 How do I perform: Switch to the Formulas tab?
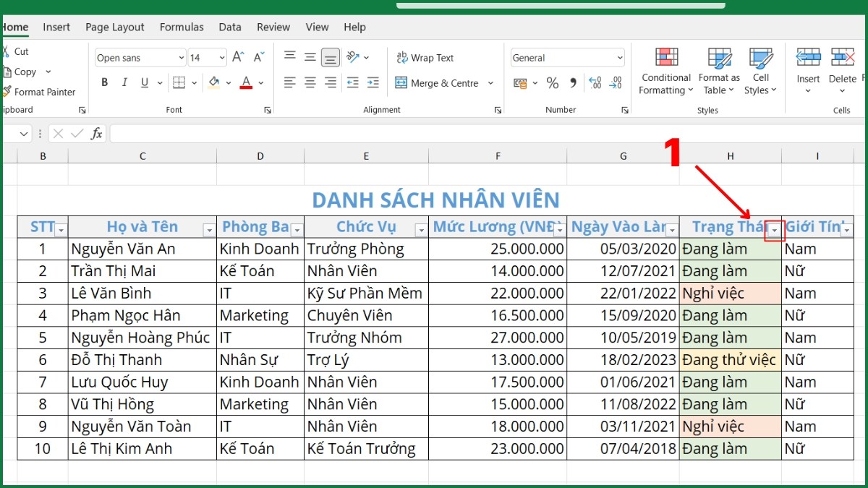[x=182, y=27]
